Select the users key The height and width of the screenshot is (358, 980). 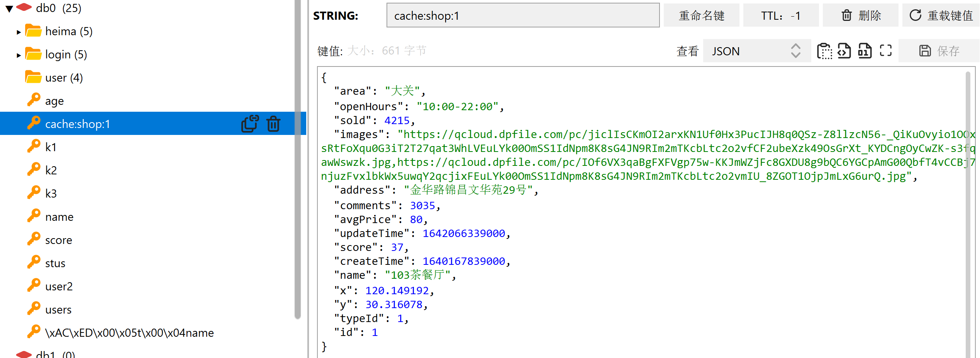58,310
